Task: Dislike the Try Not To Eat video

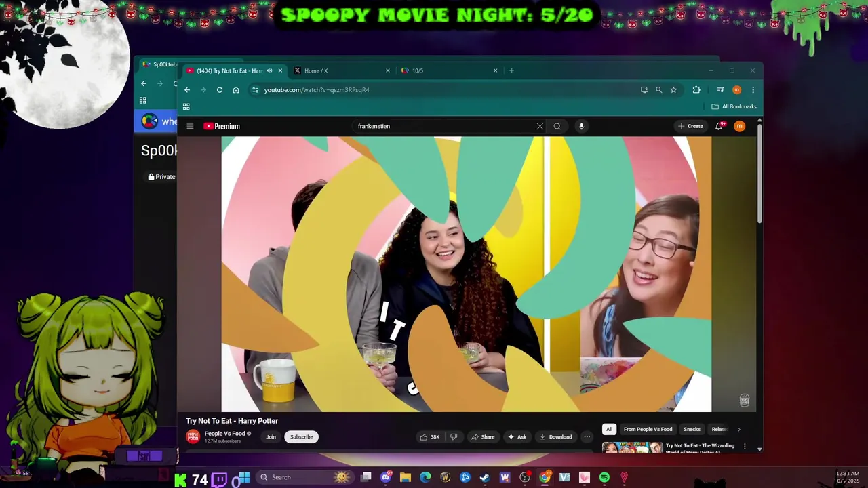Action: click(x=454, y=437)
